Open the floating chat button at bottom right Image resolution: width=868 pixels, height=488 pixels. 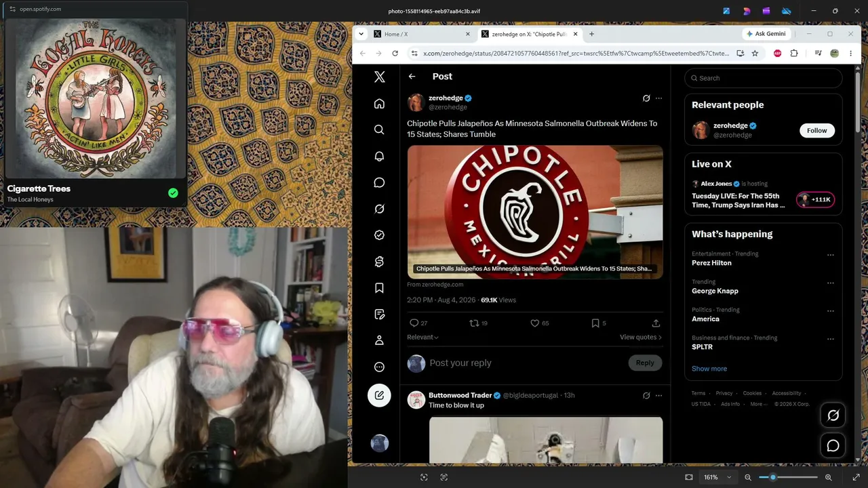click(x=833, y=445)
